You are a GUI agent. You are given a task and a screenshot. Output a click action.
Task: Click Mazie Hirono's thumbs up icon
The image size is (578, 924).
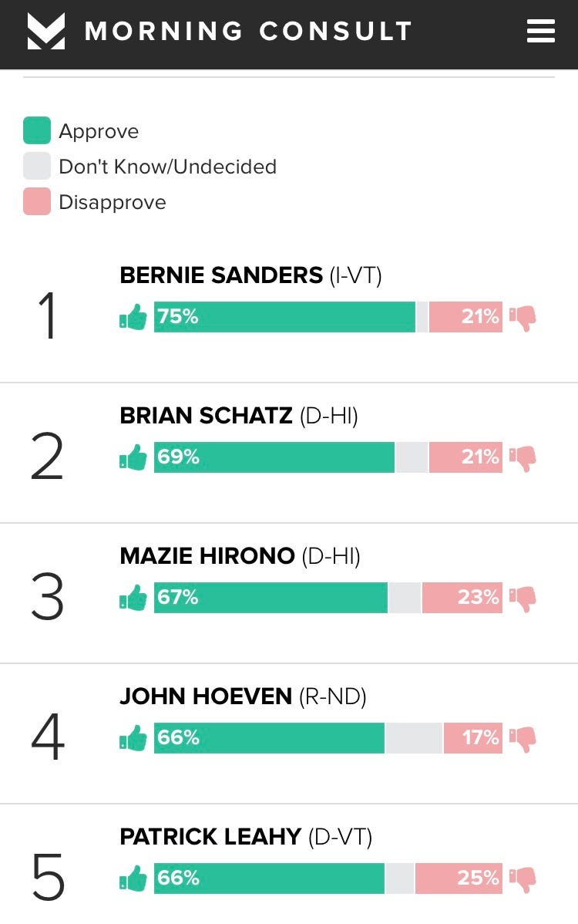tap(133, 598)
